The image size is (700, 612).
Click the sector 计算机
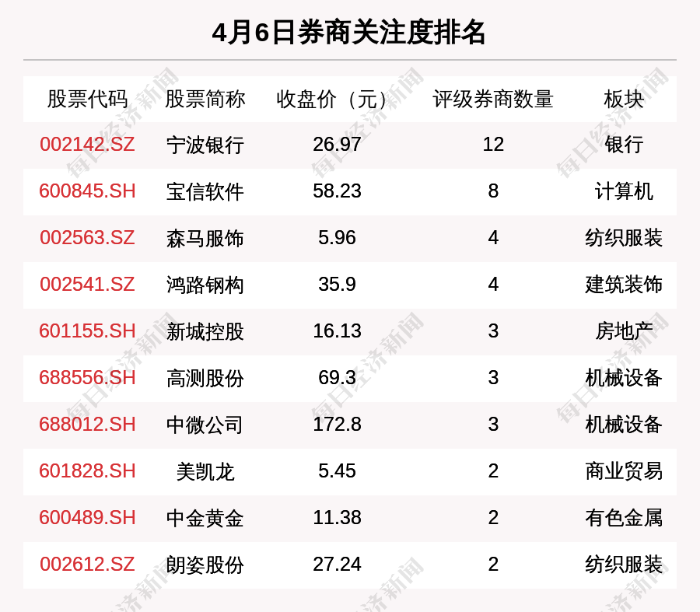point(624,192)
